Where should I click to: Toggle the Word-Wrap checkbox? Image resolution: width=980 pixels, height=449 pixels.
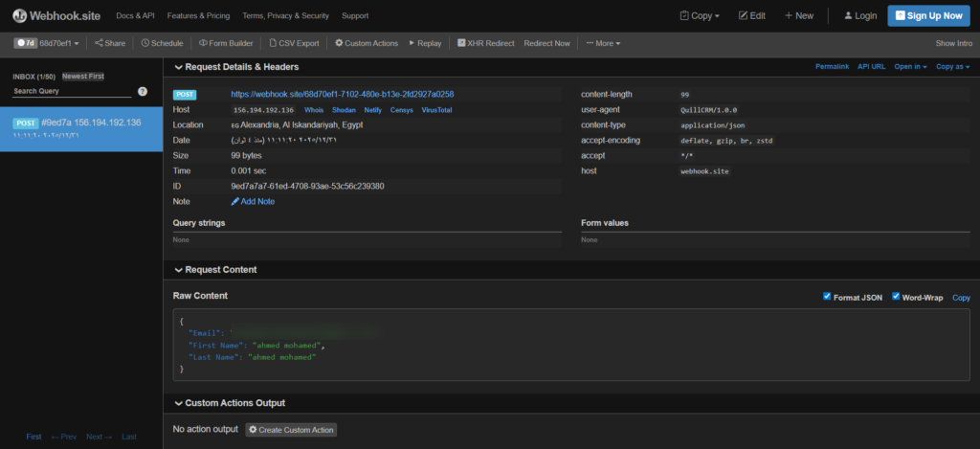(897, 297)
